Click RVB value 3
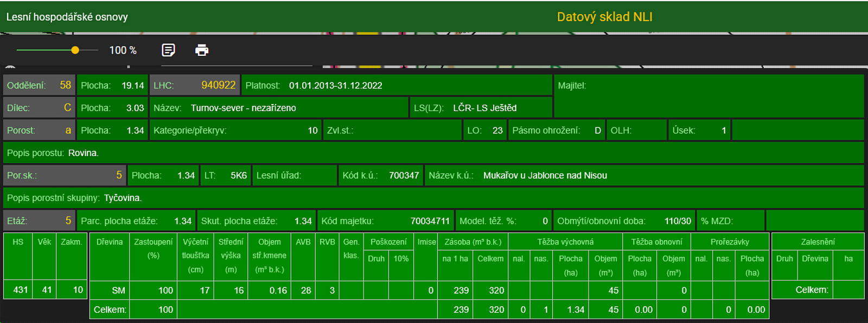This screenshot has width=868, height=323. (x=332, y=290)
